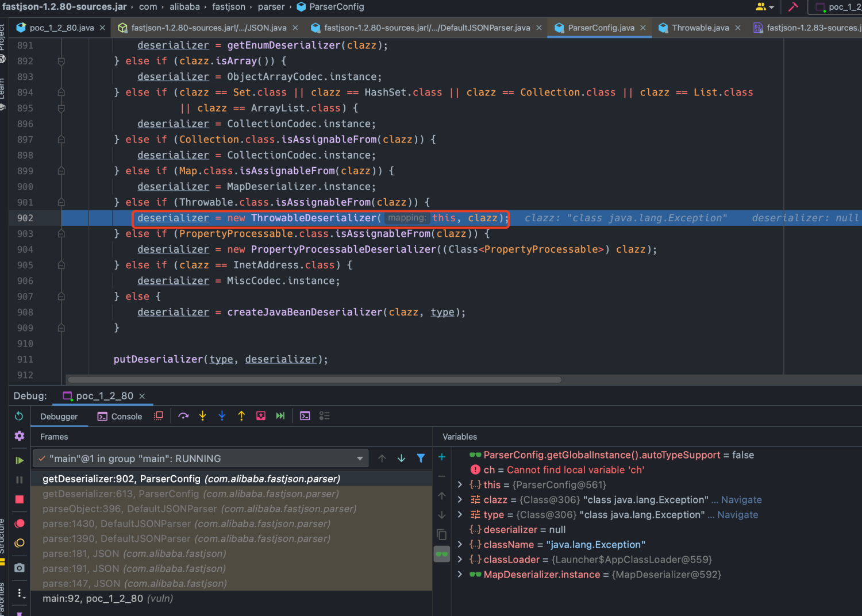Image resolution: width=862 pixels, height=616 pixels.
Task: Expand the className variable node
Action: [x=460, y=545]
